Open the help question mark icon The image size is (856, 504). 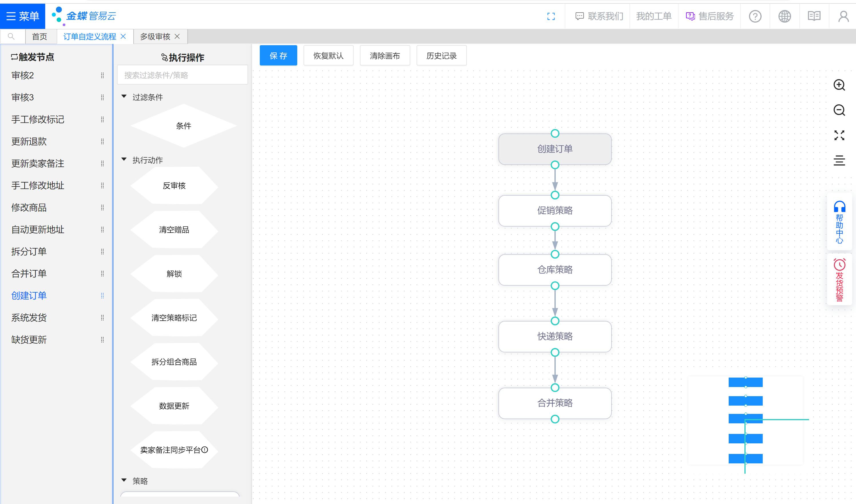click(x=755, y=16)
